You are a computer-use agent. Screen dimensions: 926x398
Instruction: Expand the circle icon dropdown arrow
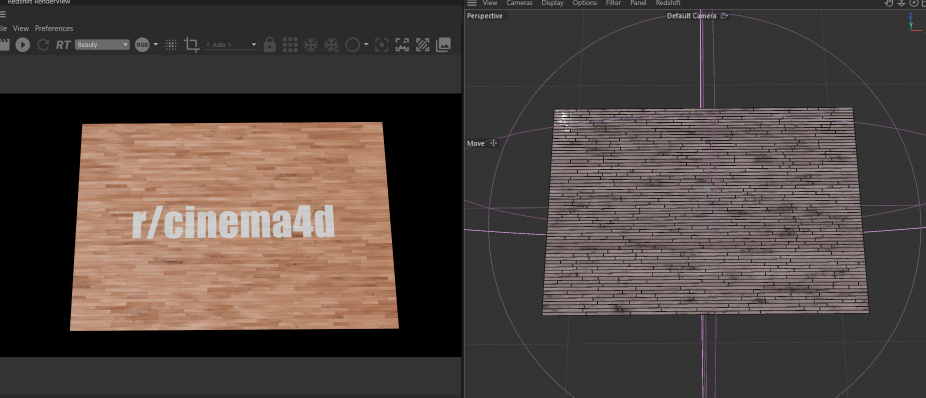366,44
